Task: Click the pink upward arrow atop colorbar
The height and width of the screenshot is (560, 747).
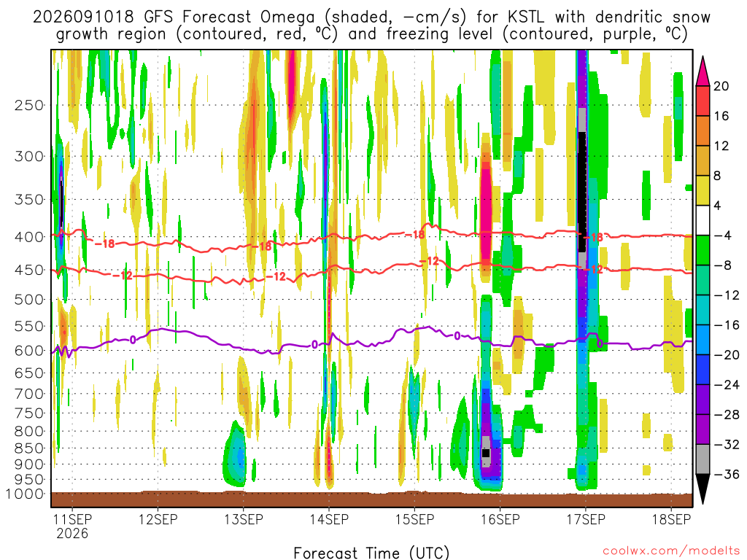Action: [x=703, y=71]
